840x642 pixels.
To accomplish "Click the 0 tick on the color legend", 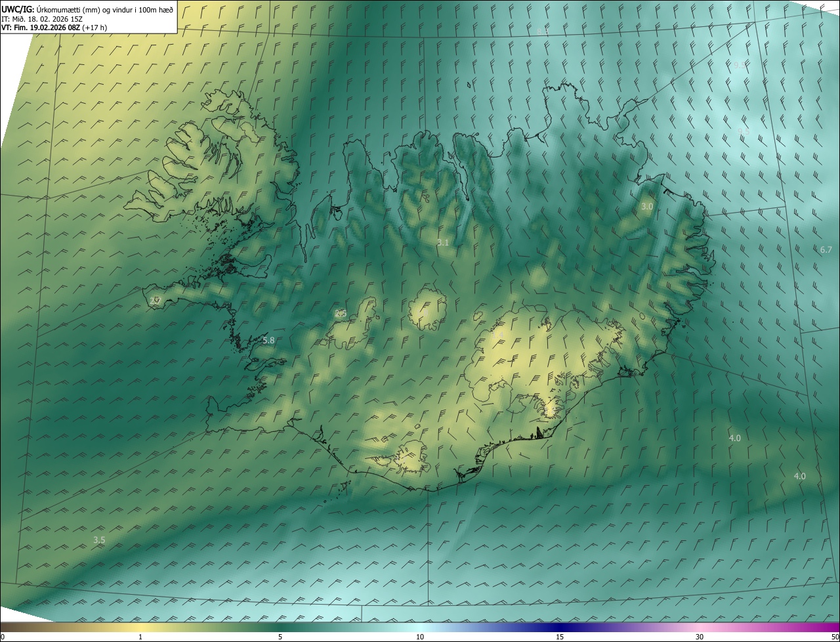I will [x=3, y=637].
